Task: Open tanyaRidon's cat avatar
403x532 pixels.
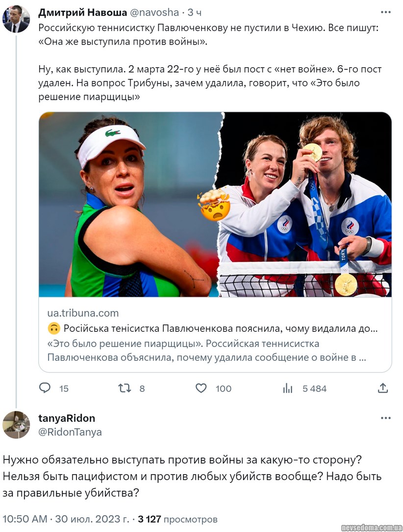Action: (16, 425)
